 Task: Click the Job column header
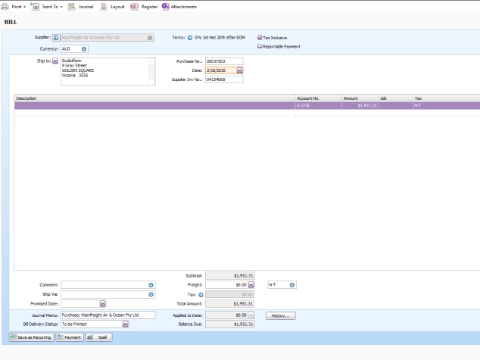tap(396, 98)
